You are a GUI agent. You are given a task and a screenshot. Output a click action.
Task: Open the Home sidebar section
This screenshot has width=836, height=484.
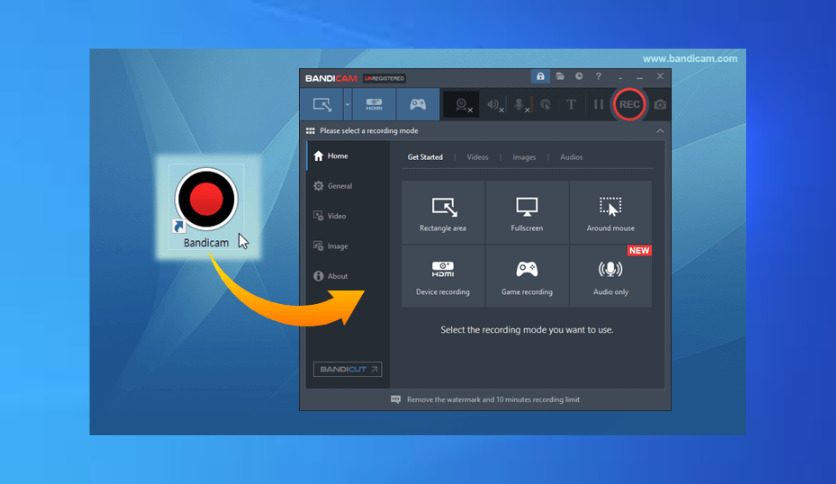[x=348, y=156]
